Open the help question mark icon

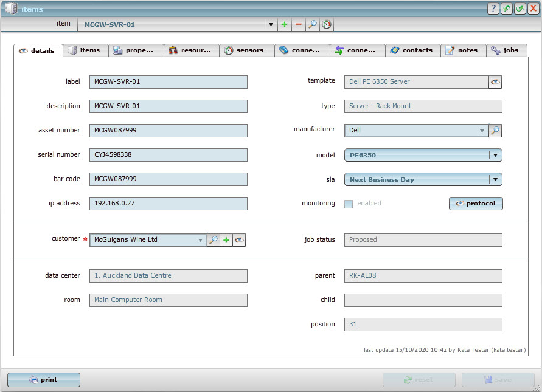tap(493, 9)
